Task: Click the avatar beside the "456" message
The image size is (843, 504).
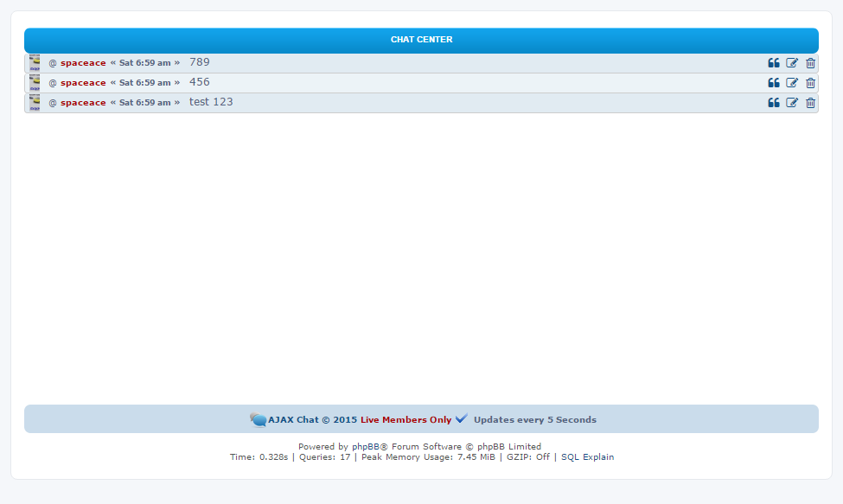Action: tap(35, 83)
